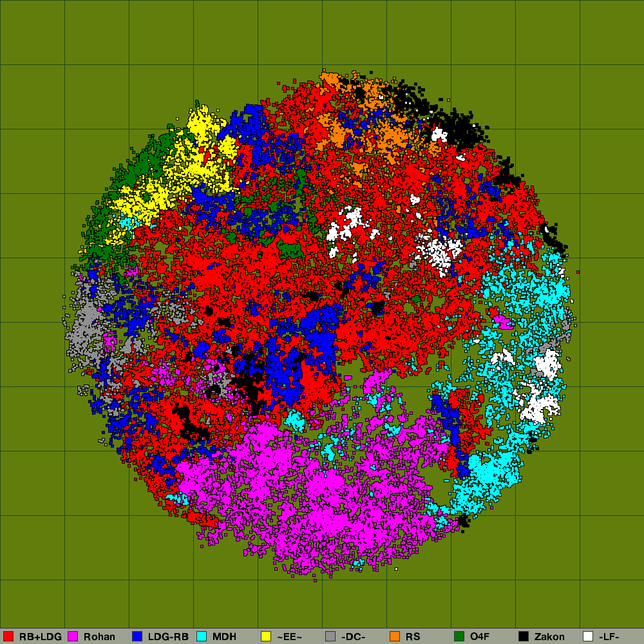The image size is (644, 644).
Task: Click the green O4F legend swatch
Action: tap(459, 636)
